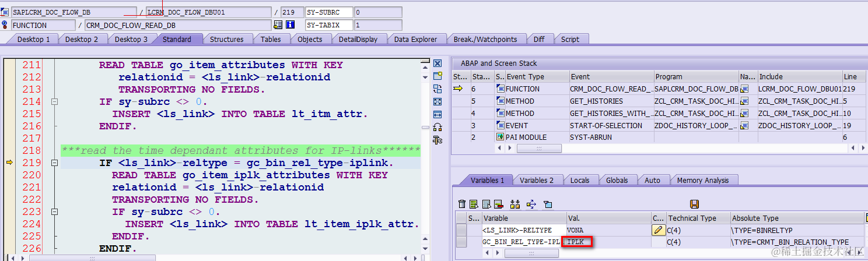Open the Data Explorer tab
The image size is (868, 261).
[415, 39]
